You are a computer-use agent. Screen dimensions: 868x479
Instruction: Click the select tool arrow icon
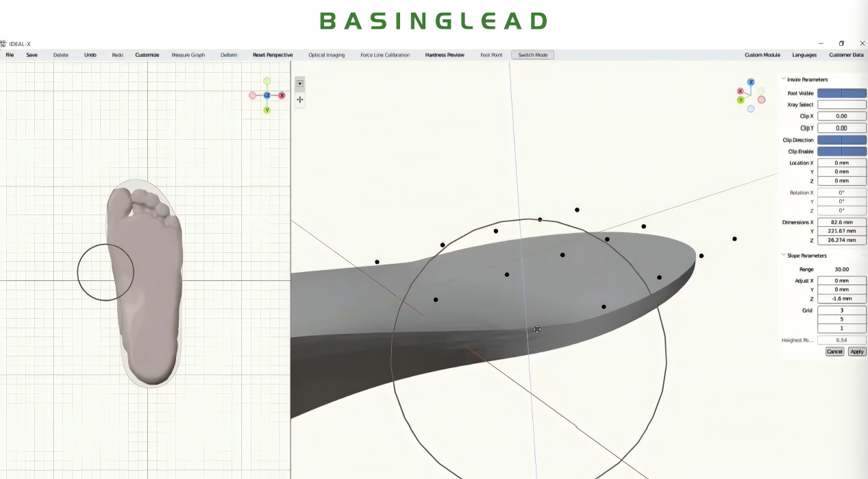pyautogui.click(x=299, y=84)
